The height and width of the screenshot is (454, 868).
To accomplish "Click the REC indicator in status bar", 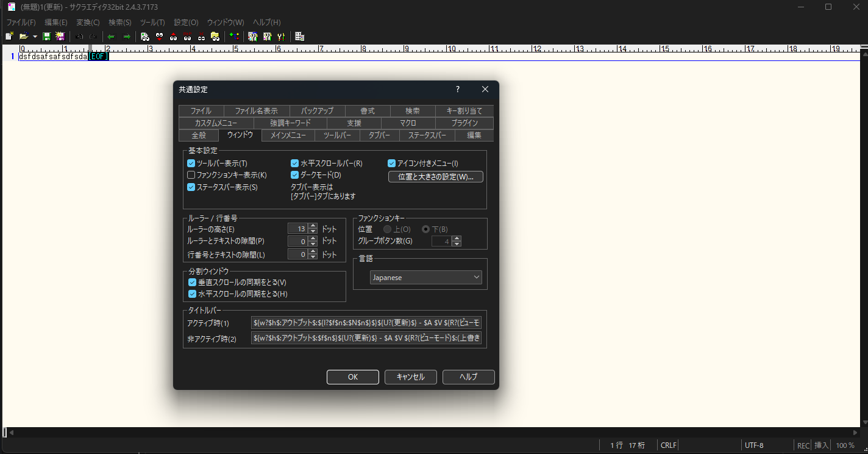I will [803, 445].
